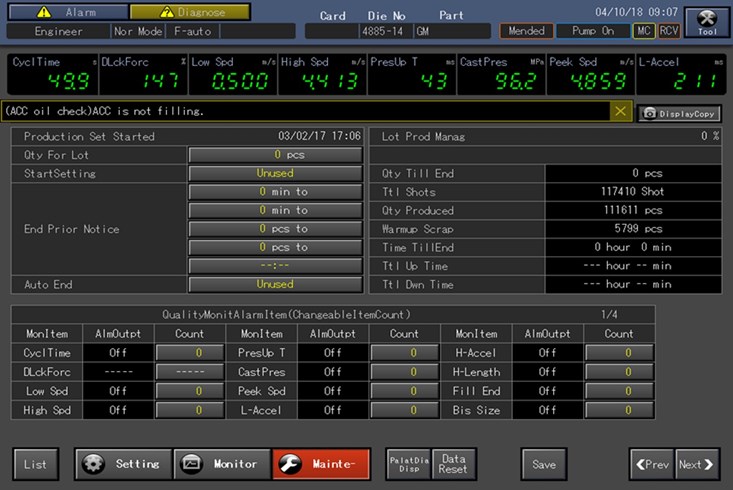The image size is (733, 490).
Task: Toggle the Pump On status
Action: [593, 31]
